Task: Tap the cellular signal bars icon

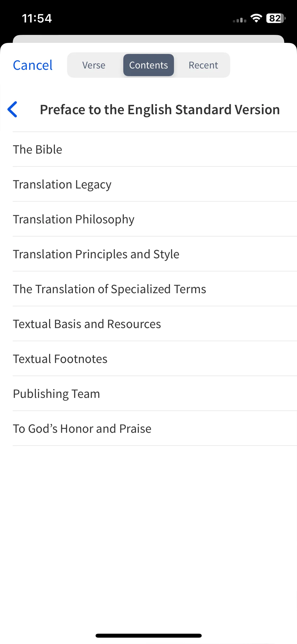Action: point(239,20)
